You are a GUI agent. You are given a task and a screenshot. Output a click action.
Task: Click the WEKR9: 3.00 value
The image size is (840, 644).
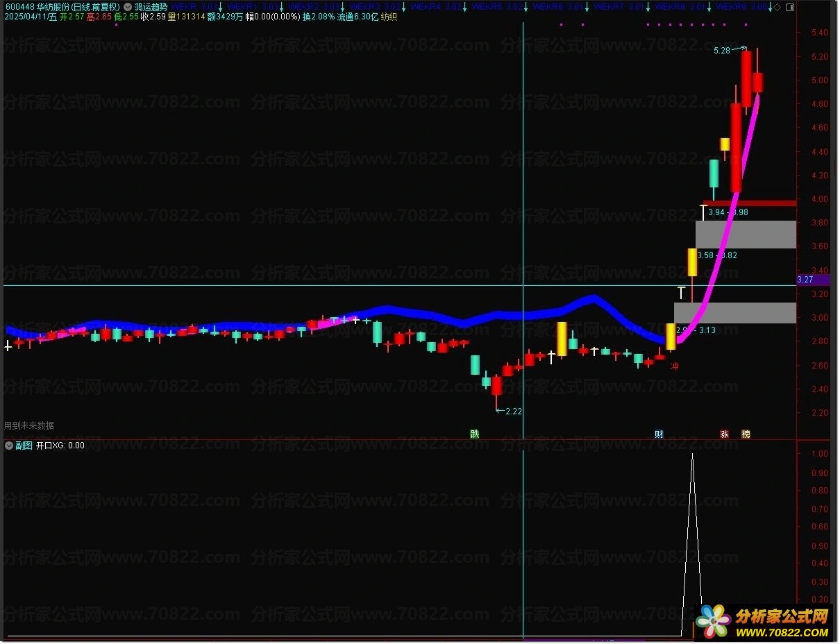742,7
